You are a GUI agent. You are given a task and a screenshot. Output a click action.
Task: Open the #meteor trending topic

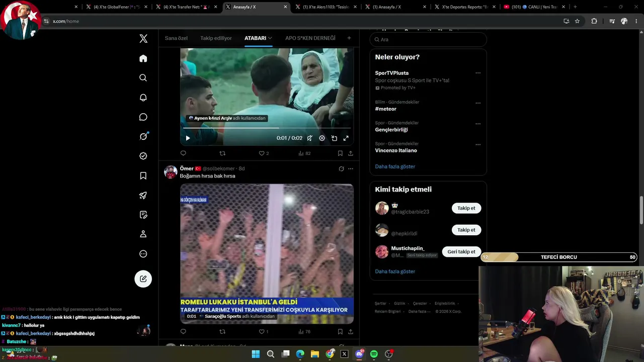[386, 109]
